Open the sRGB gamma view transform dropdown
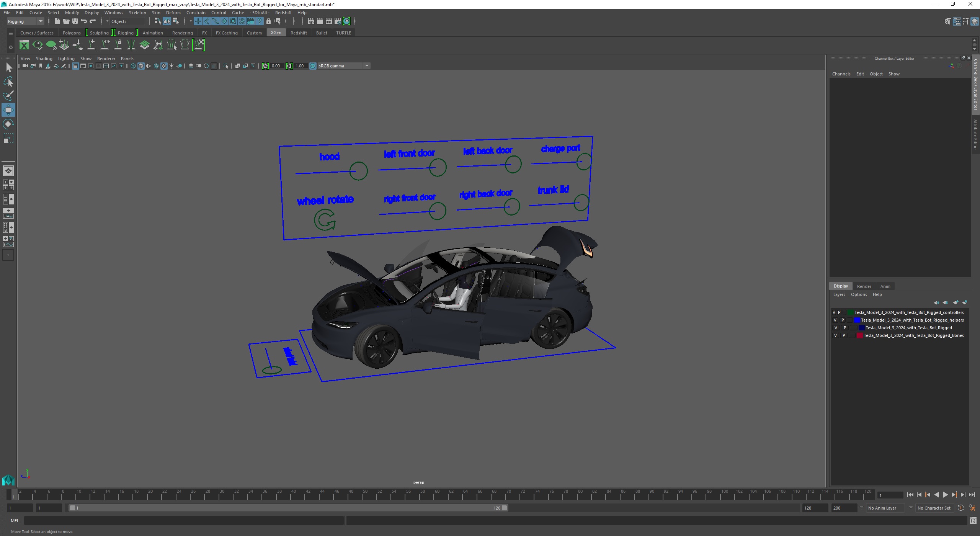 click(x=344, y=66)
